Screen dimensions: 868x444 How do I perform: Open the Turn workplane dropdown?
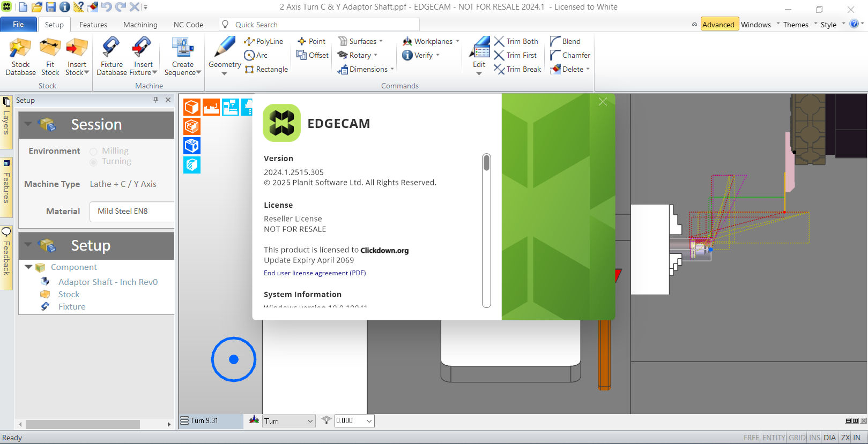click(x=309, y=421)
